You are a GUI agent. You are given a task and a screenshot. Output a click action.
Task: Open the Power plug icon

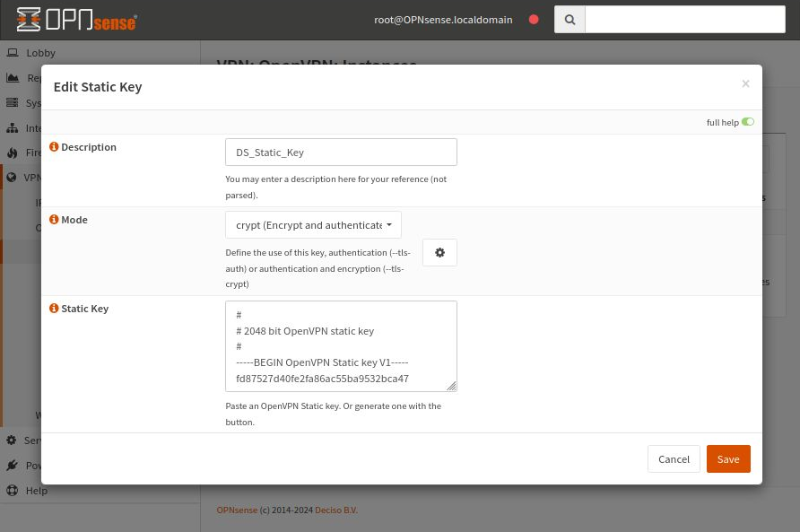(x=12, y=465)
